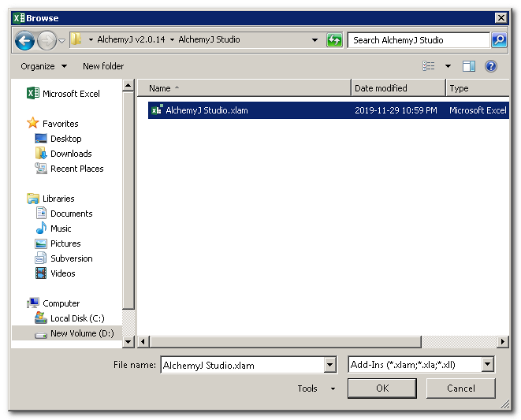The image size is (521, 420).
Task: Focus the Search AlchemyJ Studio box
Action: [x=419, y=40]
